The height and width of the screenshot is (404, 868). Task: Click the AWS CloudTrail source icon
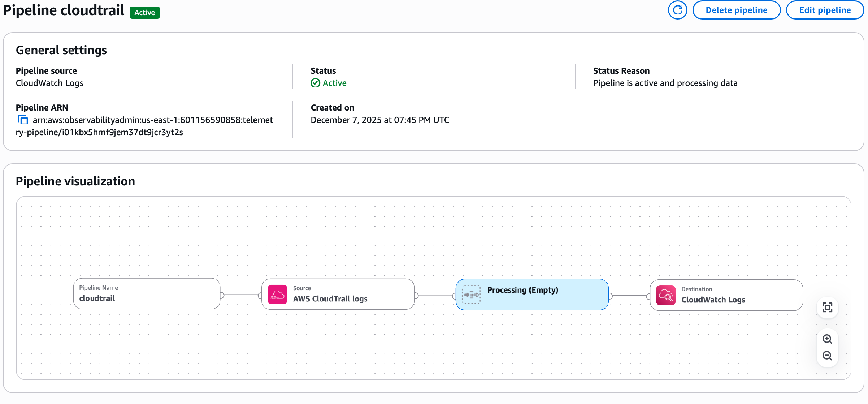(277, 295)
